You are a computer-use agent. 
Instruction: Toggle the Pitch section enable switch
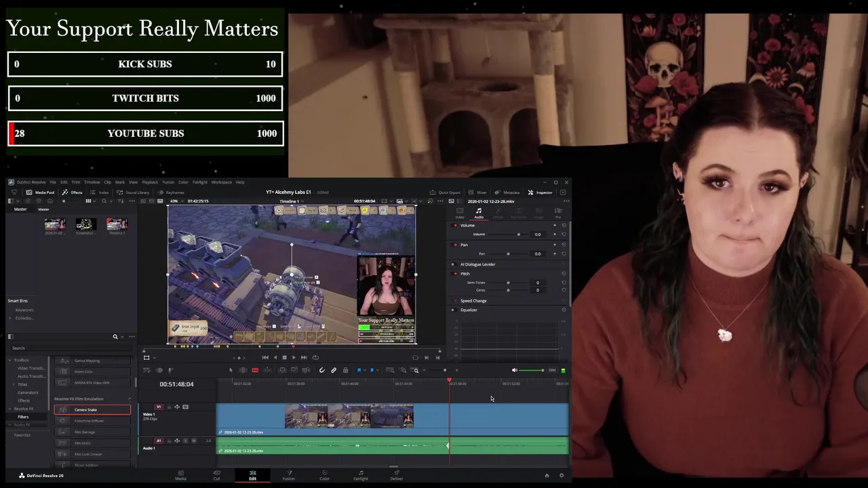455,274
